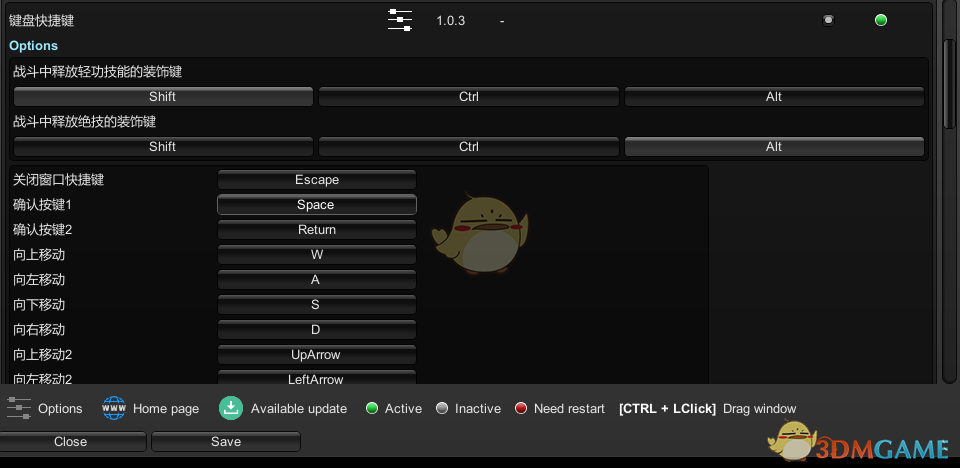
Task: Save the mod settings
Action: [x=226, y=442]
